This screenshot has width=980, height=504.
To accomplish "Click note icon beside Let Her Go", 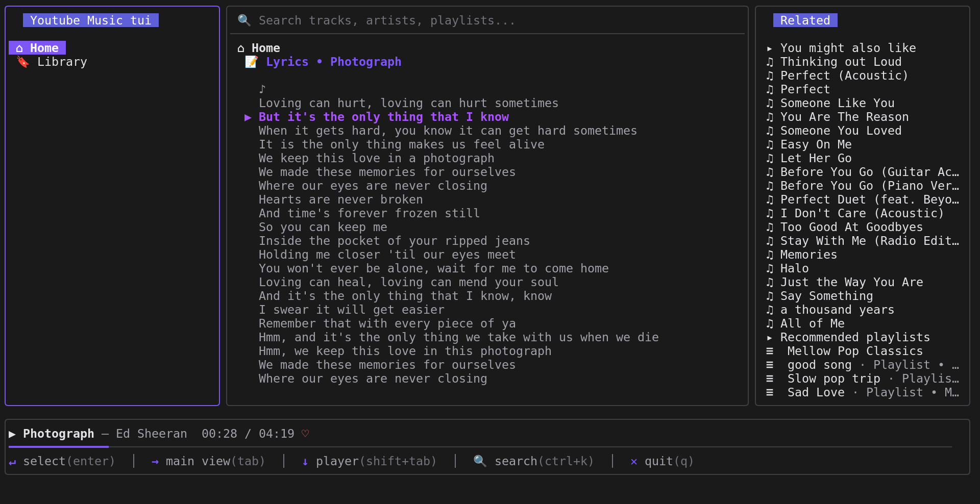I will point(770,158).
